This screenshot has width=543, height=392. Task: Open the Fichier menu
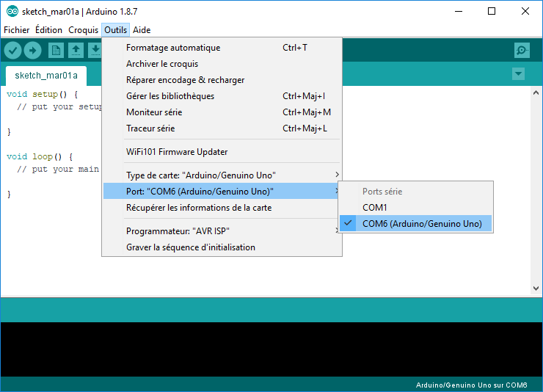tap(16, 30)
